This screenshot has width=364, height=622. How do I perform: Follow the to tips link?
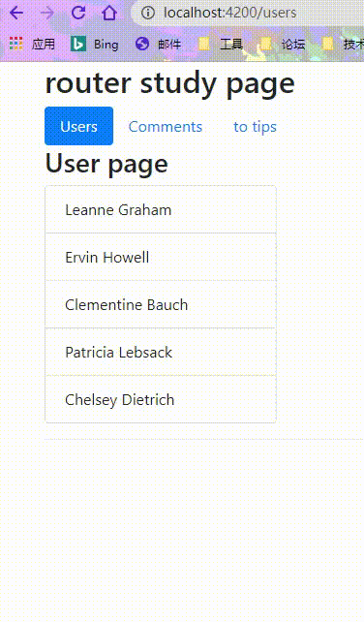pos(255,127)
